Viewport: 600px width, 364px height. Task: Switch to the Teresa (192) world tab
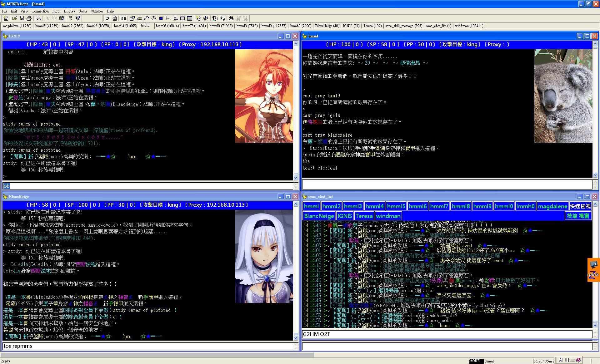pos(372,26)
